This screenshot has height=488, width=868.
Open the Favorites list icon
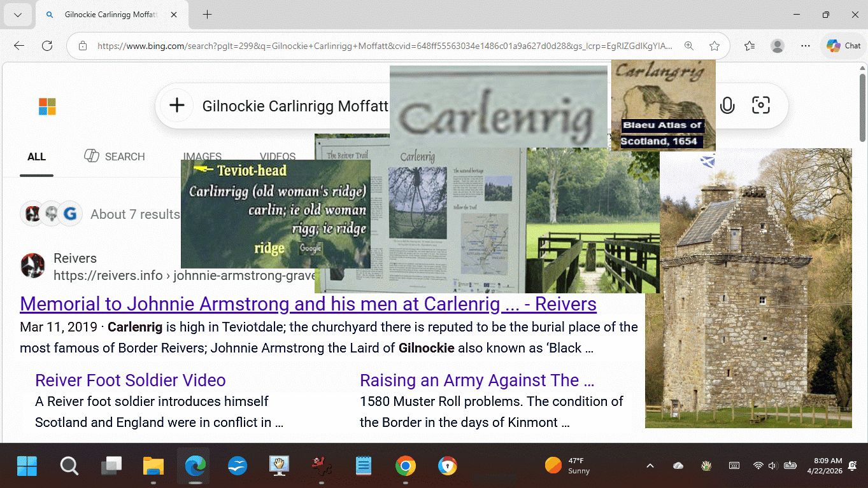coord(750,46)
